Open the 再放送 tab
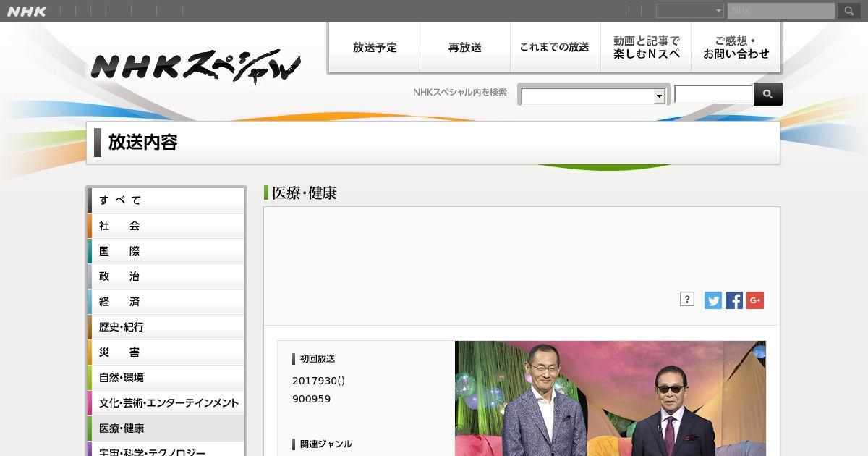Image resolution: width=868 pixels, height=456 pixels. click(465, 47)
